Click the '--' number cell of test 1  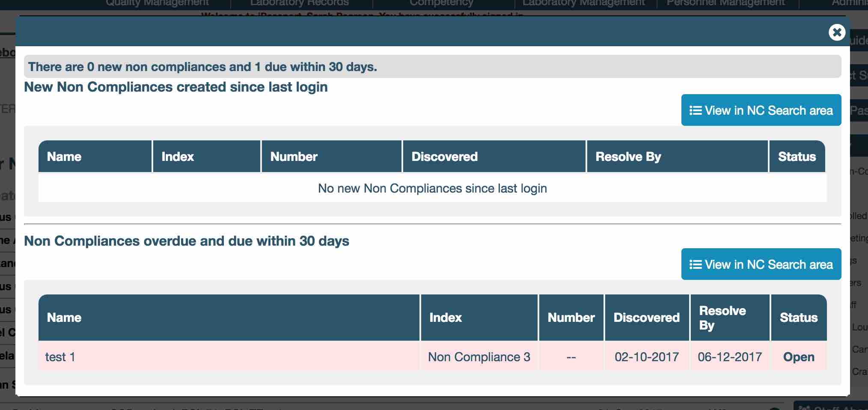coord(571,357)
